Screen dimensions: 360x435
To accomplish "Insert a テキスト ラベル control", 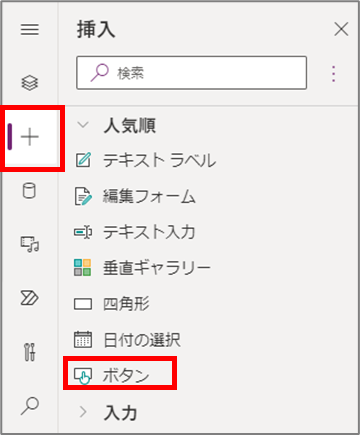I will pyautogui.click(x=145, y=160).
